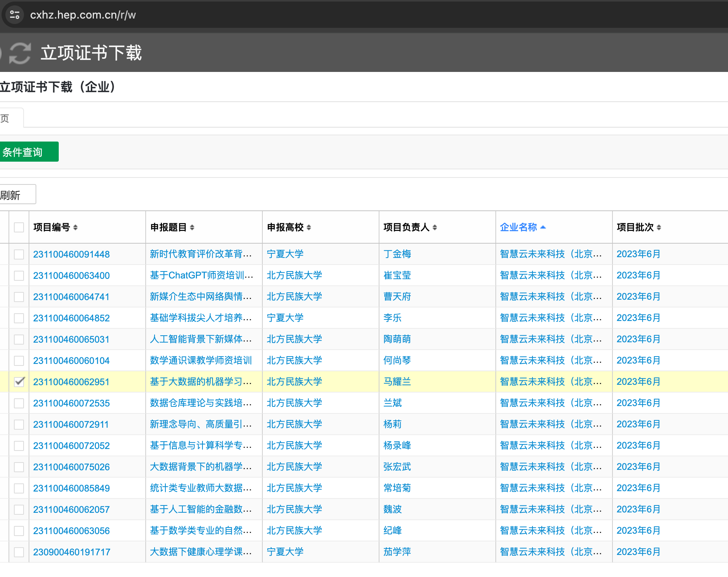Open title 数学通识课教学师资培训
Screen dimensions: 728x577
(x=201, y=360)
